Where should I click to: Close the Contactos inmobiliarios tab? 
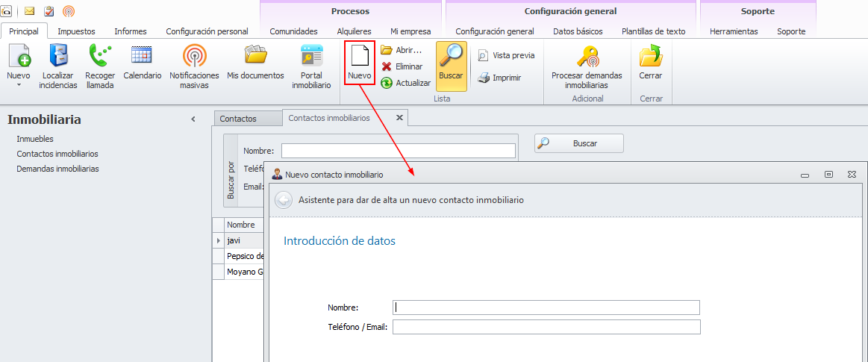[400, 117]
